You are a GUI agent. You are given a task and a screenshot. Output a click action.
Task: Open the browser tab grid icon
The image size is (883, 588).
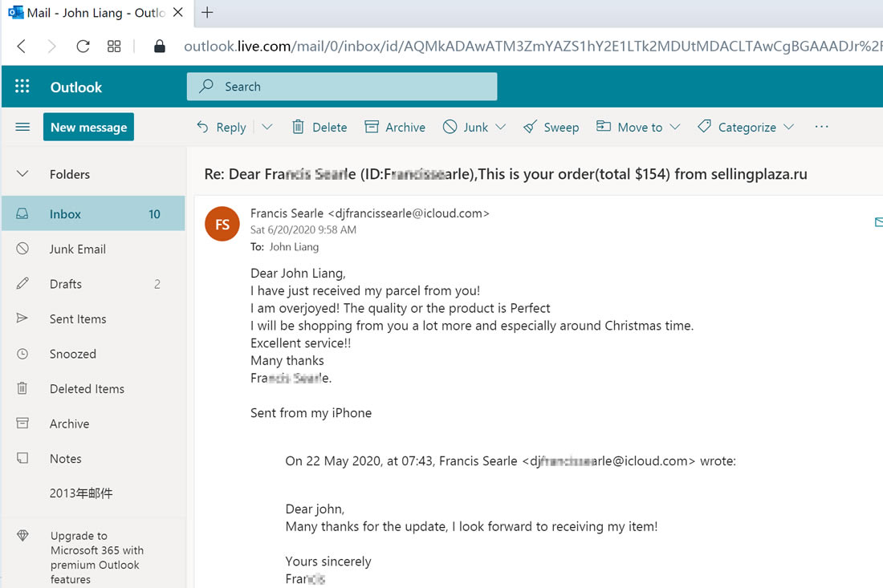[x=114, y=47]
